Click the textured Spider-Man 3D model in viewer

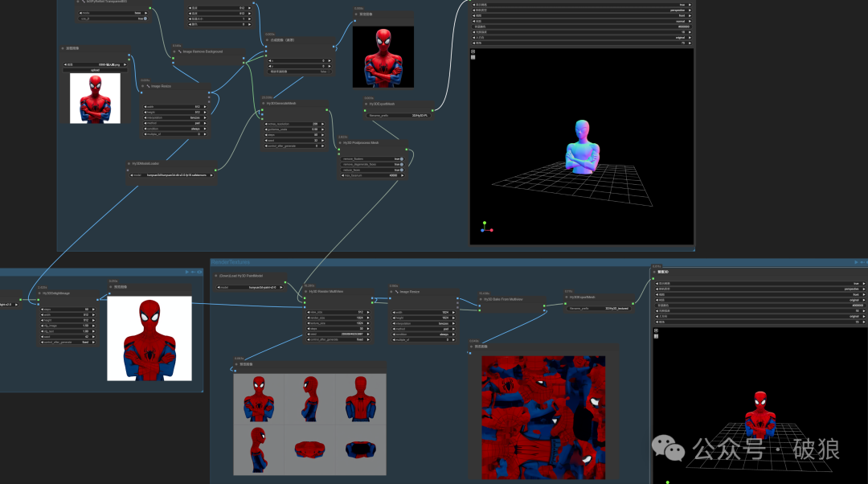point(760,416)
